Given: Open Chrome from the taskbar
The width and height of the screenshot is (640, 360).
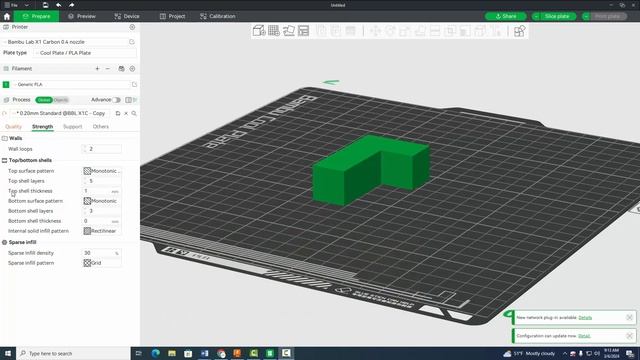Looking at the screenshot, I should pyautogui.click(x=221, y=353).
